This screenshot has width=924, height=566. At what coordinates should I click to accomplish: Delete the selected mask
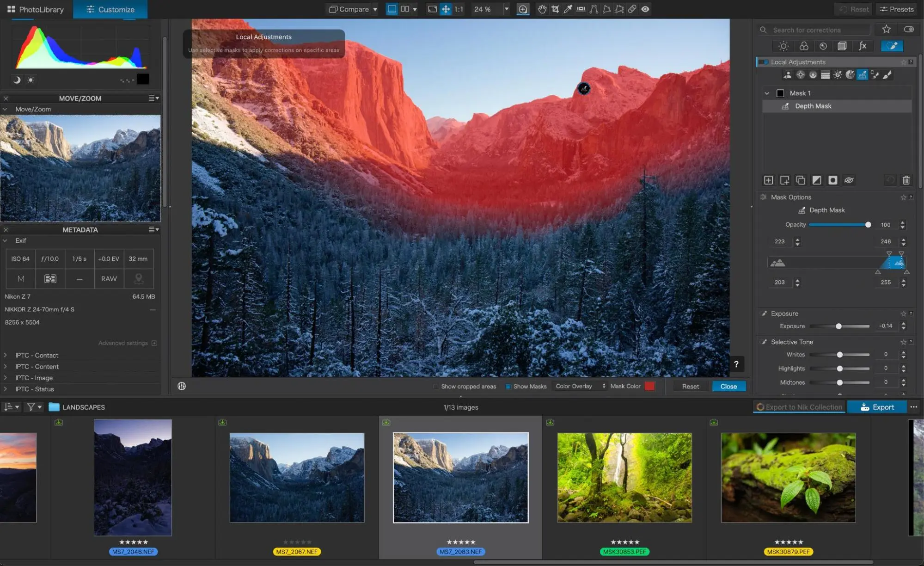tap(906, 180)
